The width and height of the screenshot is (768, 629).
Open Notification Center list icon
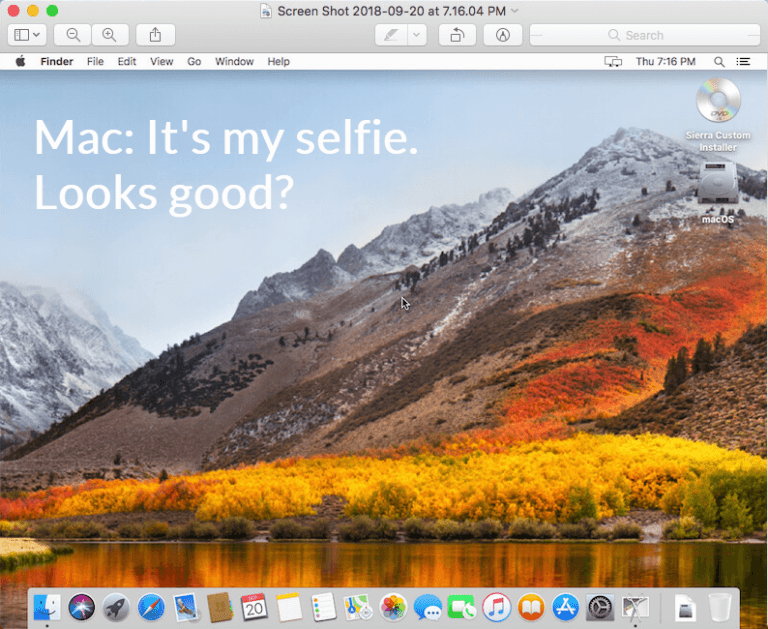743,61
